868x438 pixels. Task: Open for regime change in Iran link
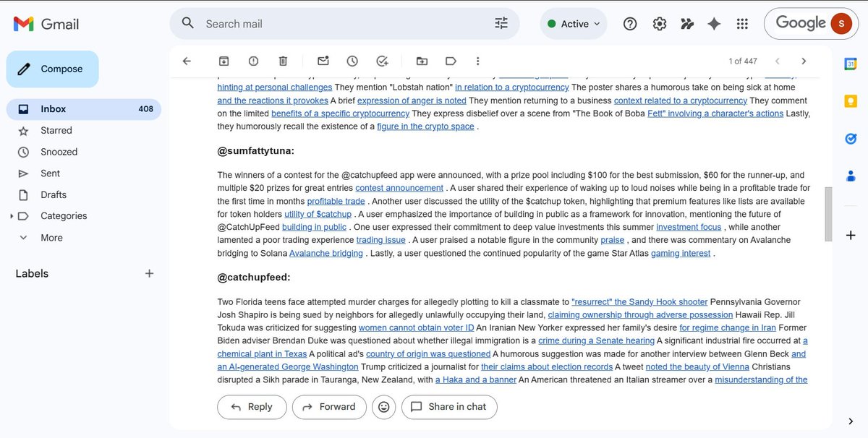point(728,327)
